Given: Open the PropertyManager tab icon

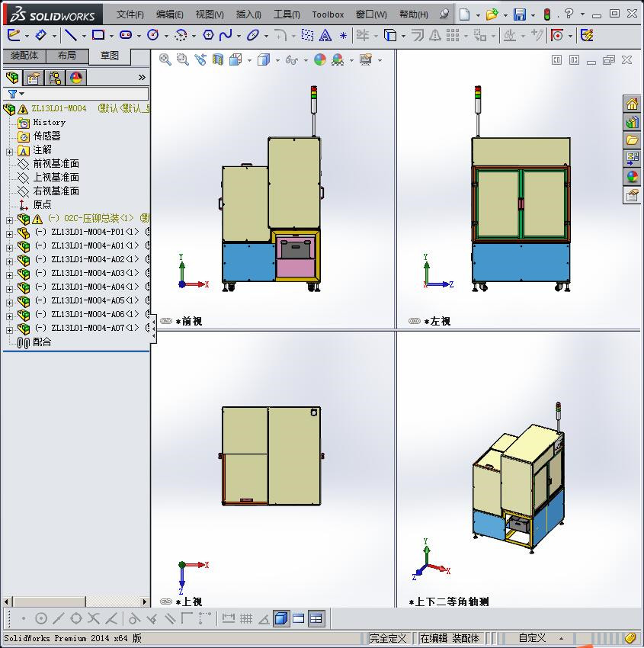Looking at the screenshot, I should tap(34, 78).
